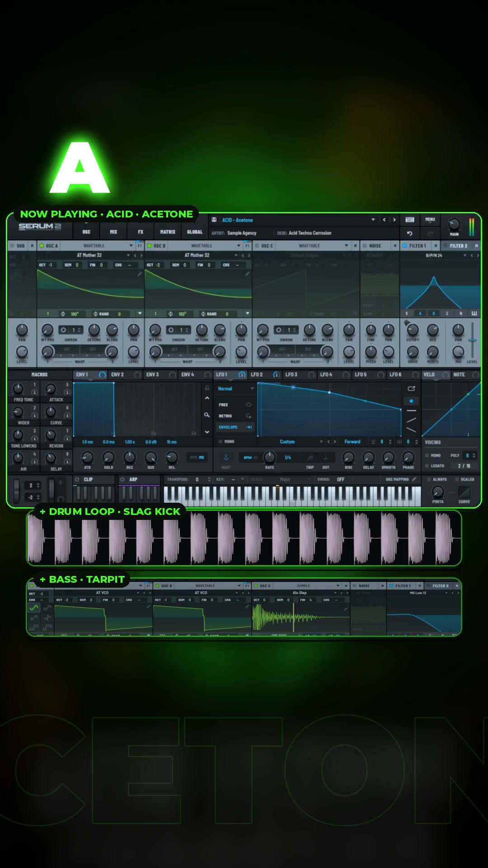488x868 pixels.
Task: Click the portamento curve icon
Action: [464, 492]
